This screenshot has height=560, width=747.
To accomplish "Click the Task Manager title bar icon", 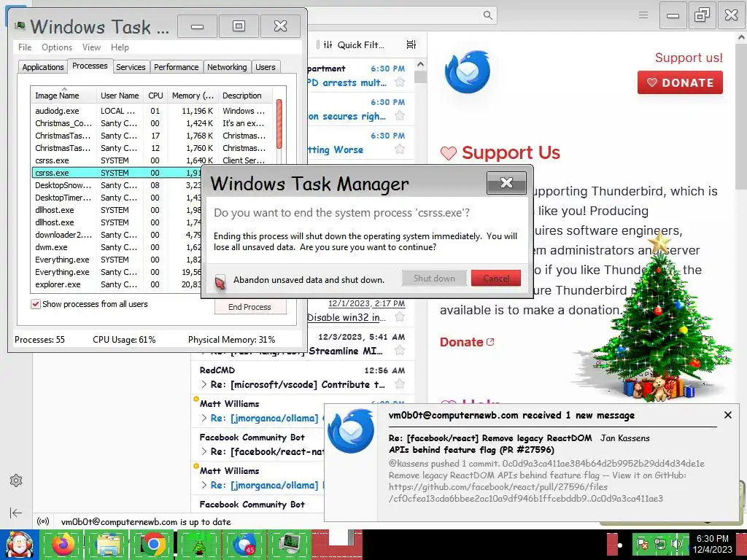I will click(20, 26).
